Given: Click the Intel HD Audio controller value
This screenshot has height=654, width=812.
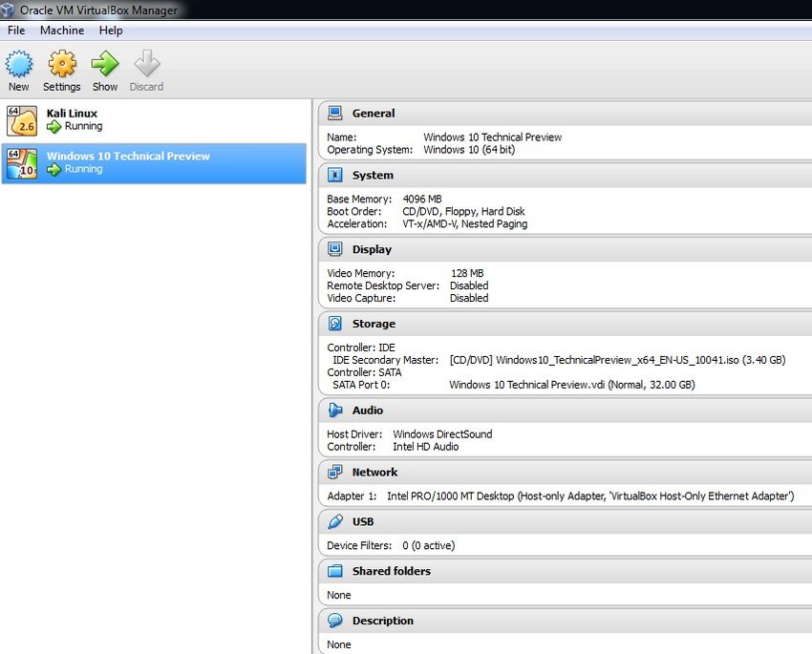Looking at the screenshot, I should [x=426, y=447].
